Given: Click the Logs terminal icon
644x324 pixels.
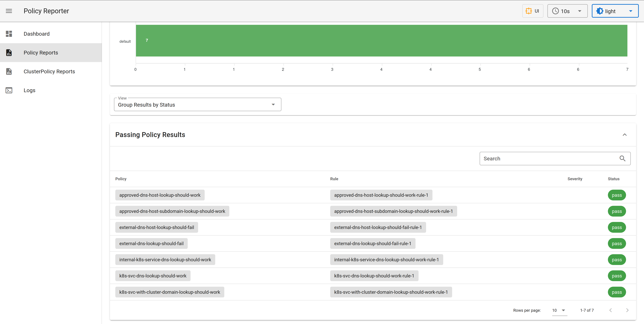Looking at the screenshot, I should click(9, 90).
